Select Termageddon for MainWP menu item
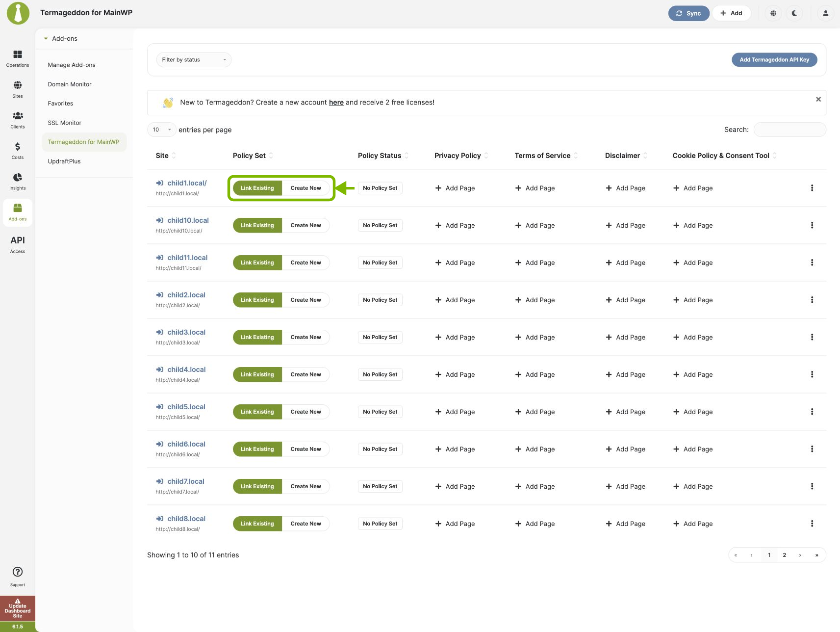Viewport: 840px width, 632px height. click(x=84, y=142)
